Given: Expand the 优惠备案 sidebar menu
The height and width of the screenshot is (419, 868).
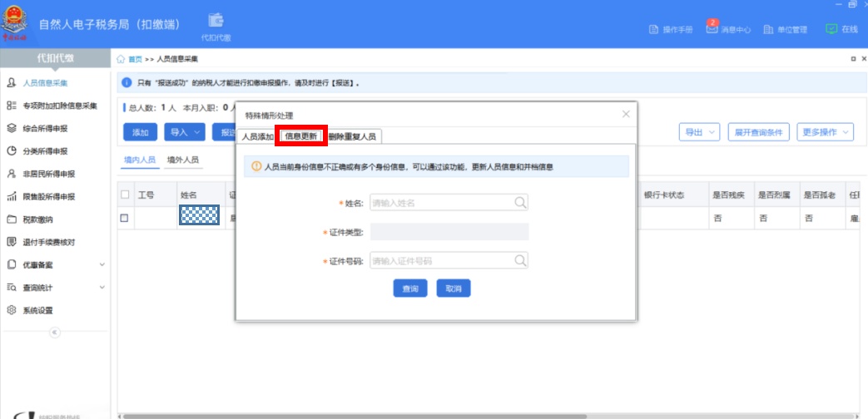Looking at the screenshot, I should [x=56, y=264].
